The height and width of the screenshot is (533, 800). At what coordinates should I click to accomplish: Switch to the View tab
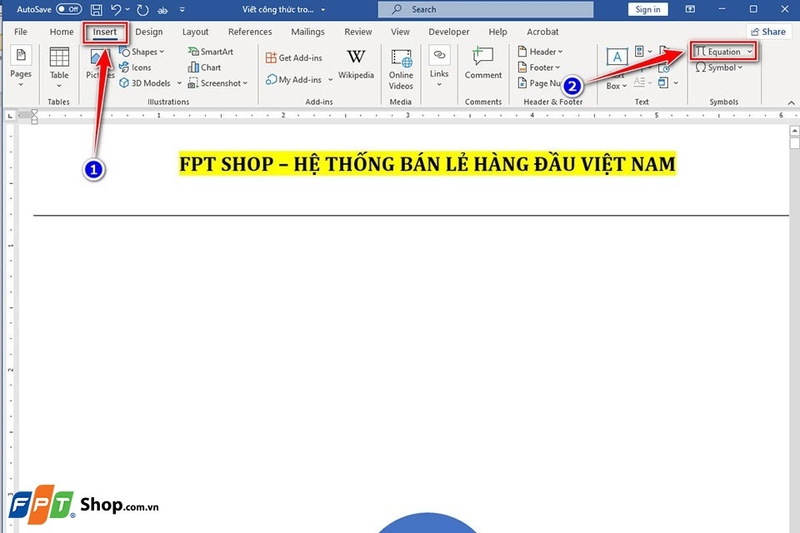coord(400,32)
